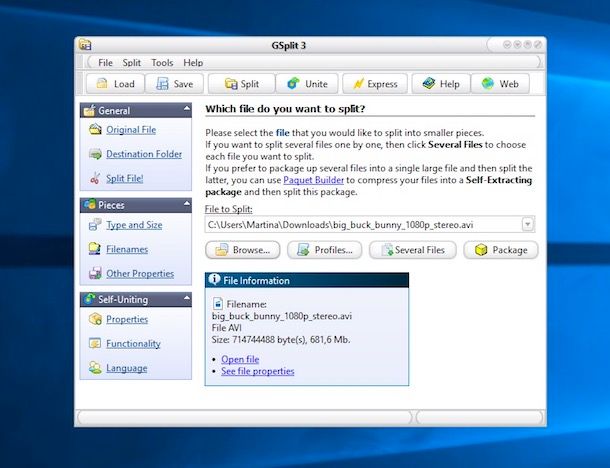Click the Type and Size icon

tap(95, 224)
